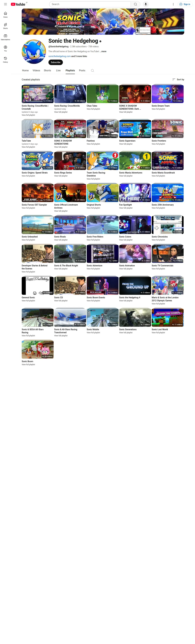The width and height of the screenshot is (195, 644).
Task: Click the YouTube logo
Action: (x=18, y=4)
